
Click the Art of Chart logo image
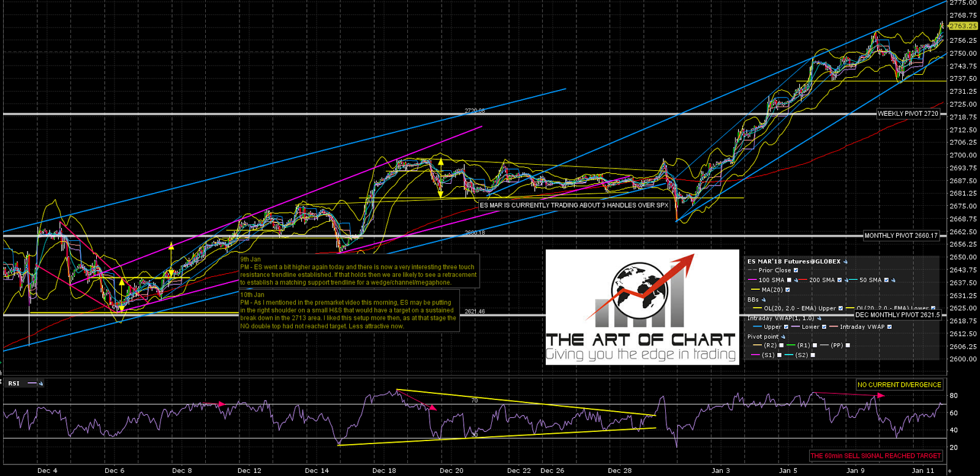pos(642,307)
